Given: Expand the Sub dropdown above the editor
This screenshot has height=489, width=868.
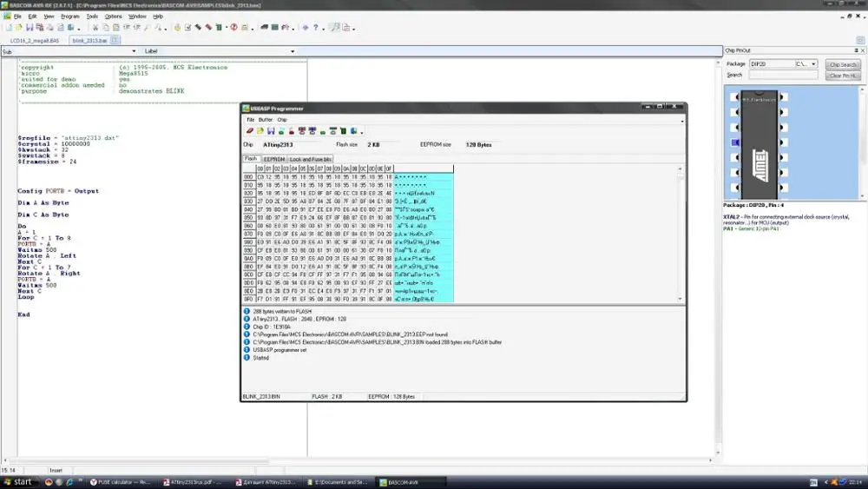Looking at the screenshot, I should pyautogui.click(x=134, y=51).
